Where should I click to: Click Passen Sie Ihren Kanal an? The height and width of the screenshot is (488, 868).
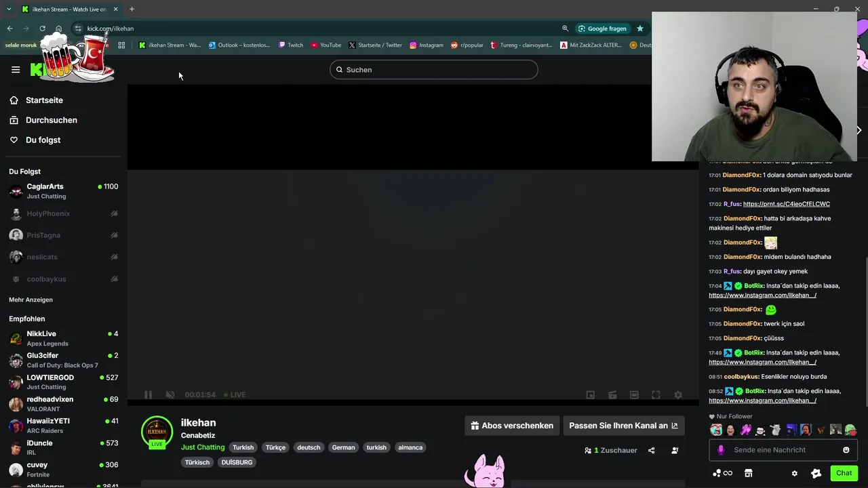click(623, 426)
